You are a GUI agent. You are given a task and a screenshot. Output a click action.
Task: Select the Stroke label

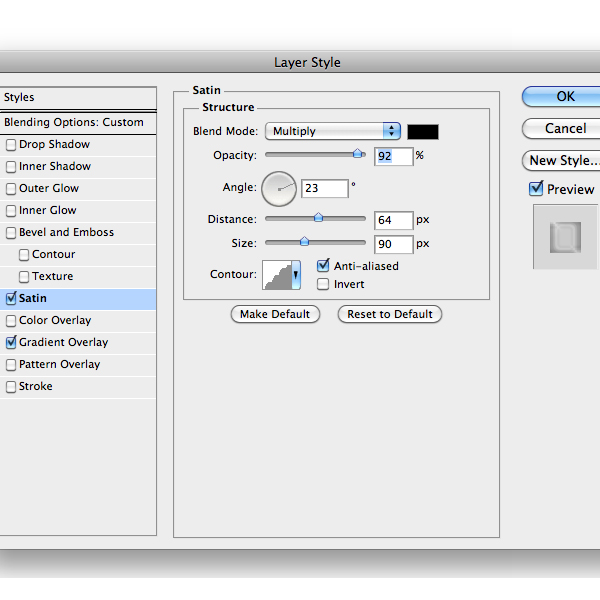pos(36,386)
